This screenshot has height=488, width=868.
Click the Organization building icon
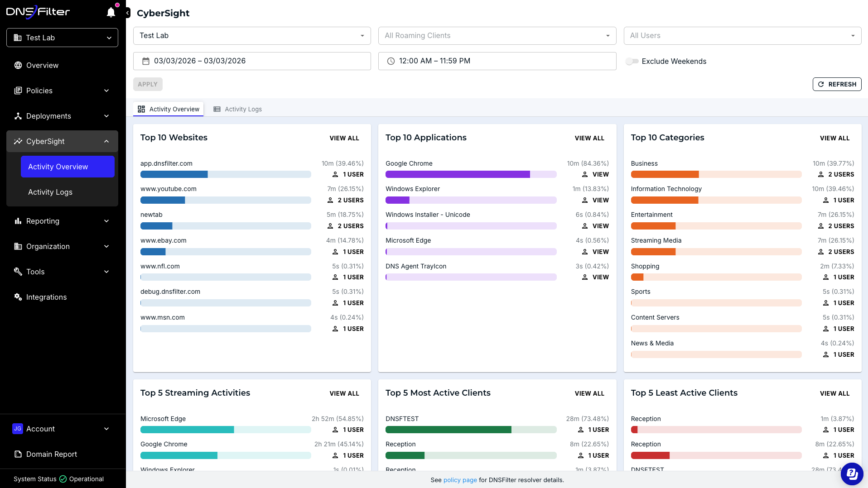[18, 246]
